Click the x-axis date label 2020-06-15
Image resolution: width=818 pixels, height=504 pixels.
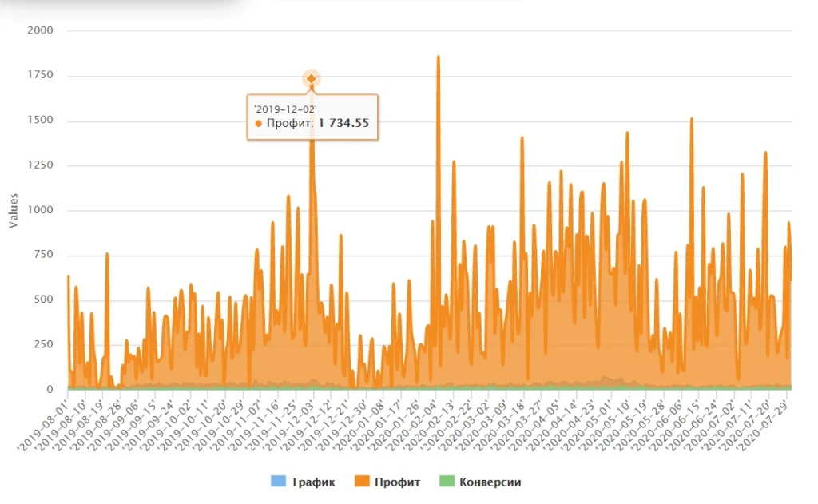coord(674,425)
